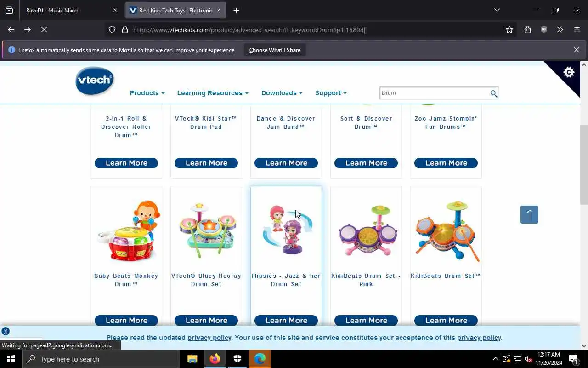This screenshot has width=588, height=368.
Task: Click the page vertical scrollbar thumb
Action: [x=584, y=165]
